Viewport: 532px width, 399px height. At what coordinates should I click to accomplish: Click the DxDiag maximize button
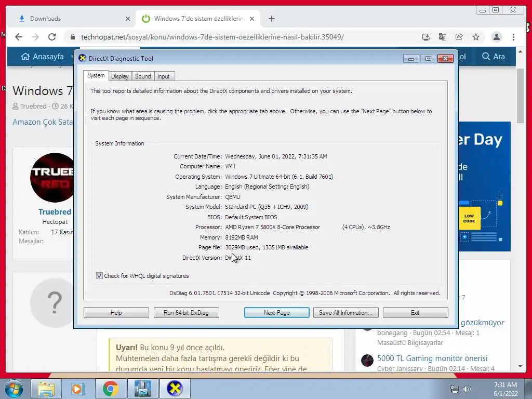pyautogui.click(x=428, y=59)
